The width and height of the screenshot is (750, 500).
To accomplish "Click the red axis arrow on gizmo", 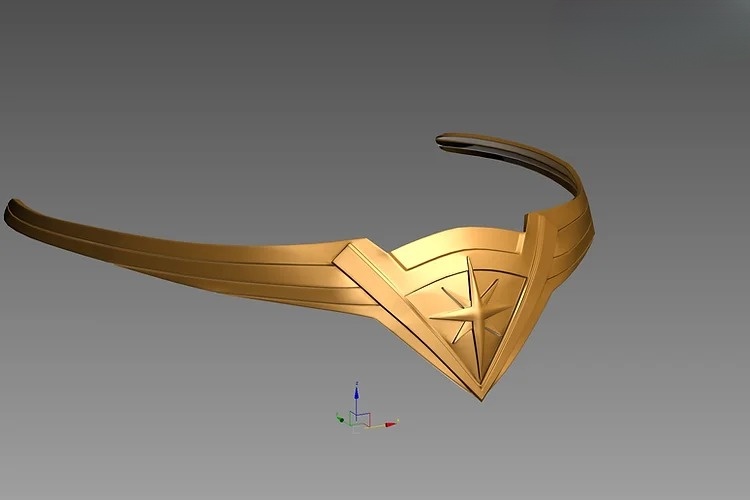I will [x=390, y=424].
